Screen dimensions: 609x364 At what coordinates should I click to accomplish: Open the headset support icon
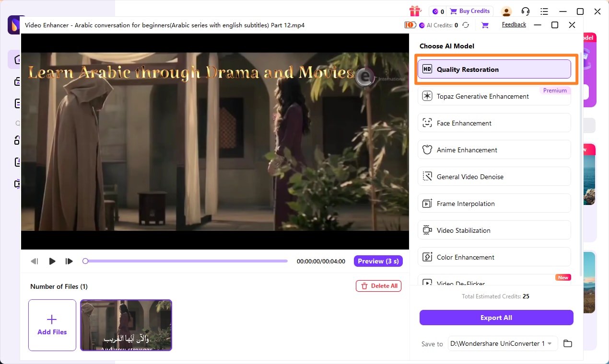pyautogui.click(x=526, y=11)
